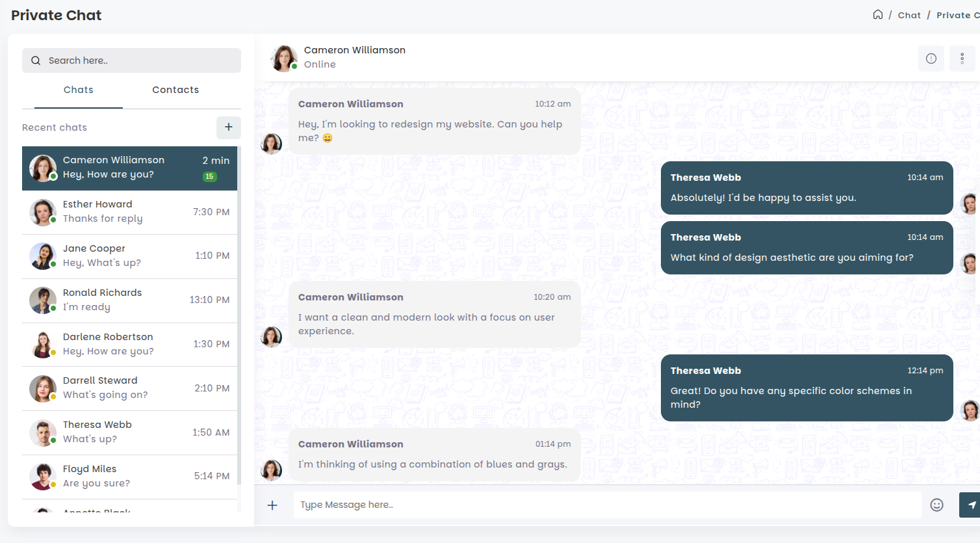
Task: Open the three-dot more options menu
Action: click(x=962, y=59)
